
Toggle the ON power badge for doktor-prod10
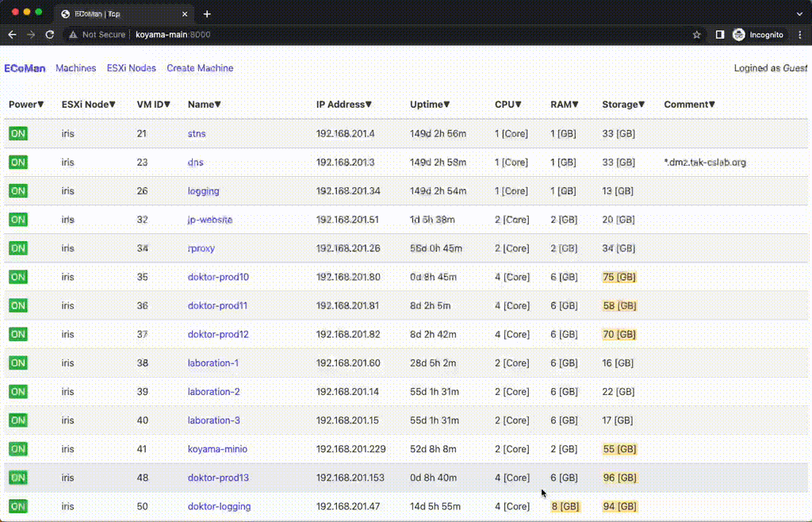pyautogui.click(x=18, y=277)
